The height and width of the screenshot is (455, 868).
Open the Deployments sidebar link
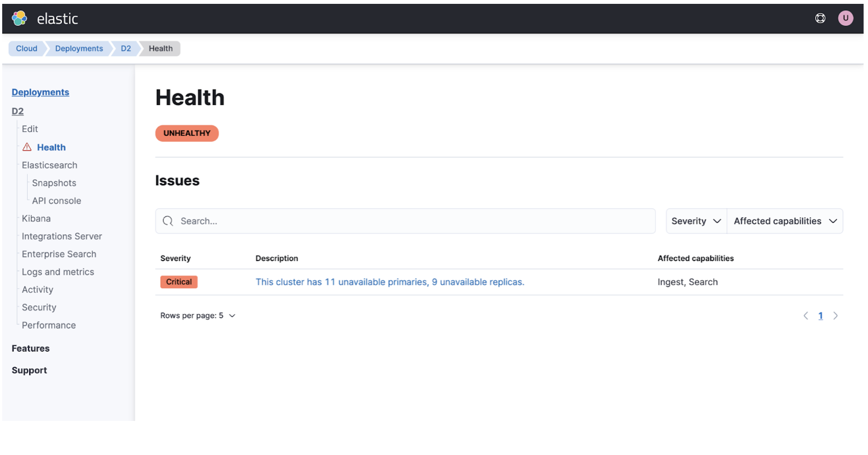(40, 92)
